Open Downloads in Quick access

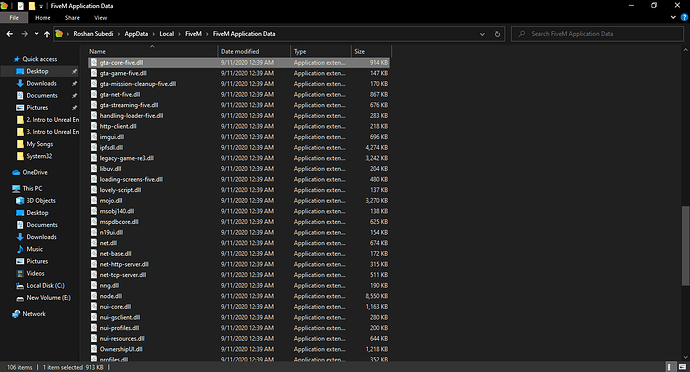[x=41, y=83]
